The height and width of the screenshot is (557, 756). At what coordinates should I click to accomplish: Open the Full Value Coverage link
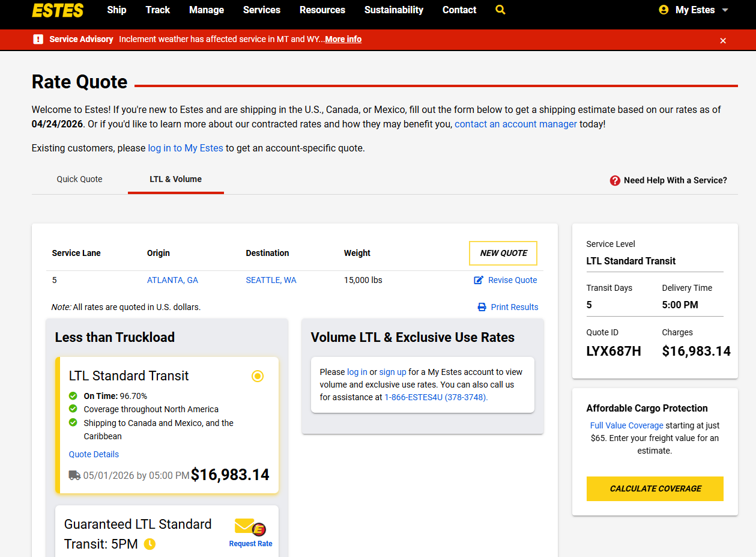(627, 425)
